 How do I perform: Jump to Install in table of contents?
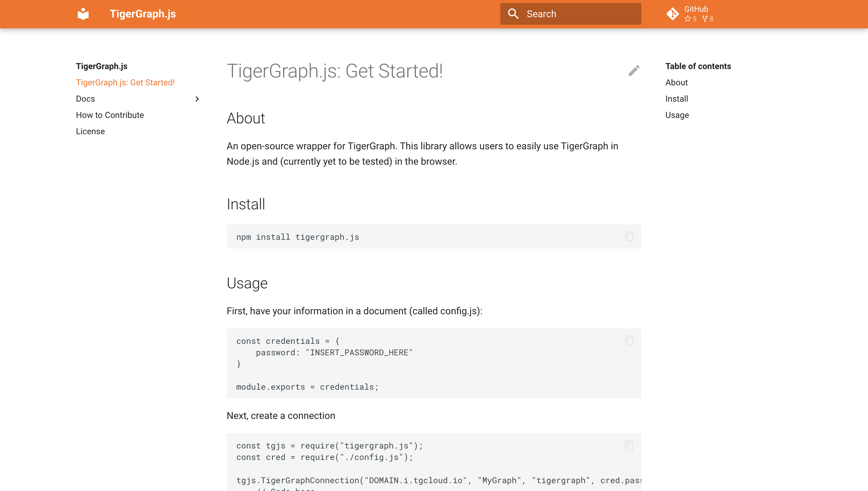(676, 99)
